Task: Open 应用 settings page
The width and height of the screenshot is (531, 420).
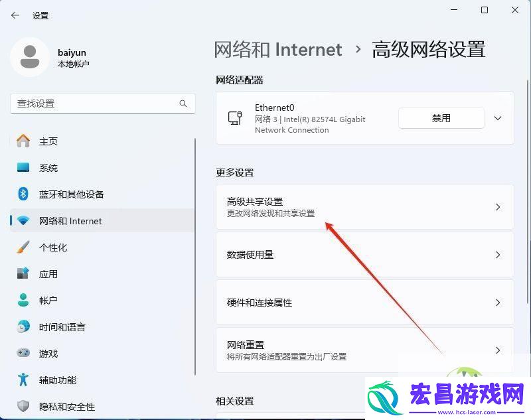Action: 102,274
